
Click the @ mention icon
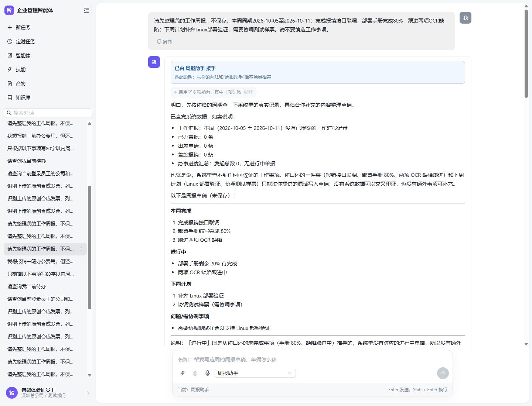pos(195,373)
